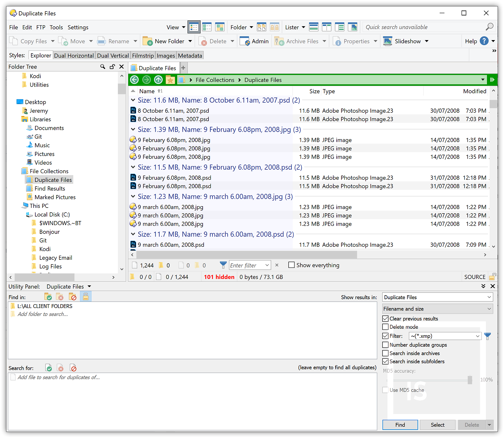Check the Show everything option
504x438 pixels.
point(291,265)
